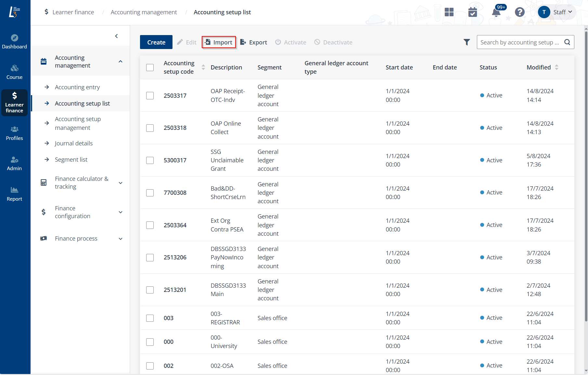Click the search by accounting setup field
This screenshot has height=375, width=588.
click(x=520, y=42)
